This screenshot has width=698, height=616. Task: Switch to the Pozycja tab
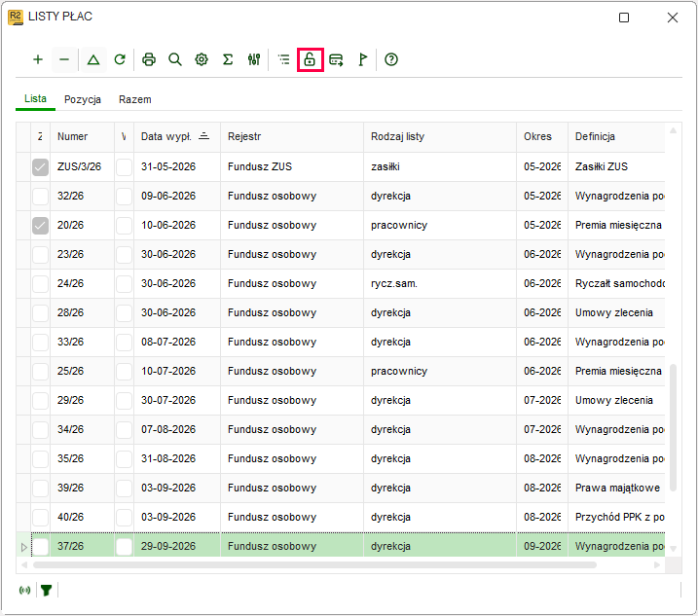click(x=83, y=99)
